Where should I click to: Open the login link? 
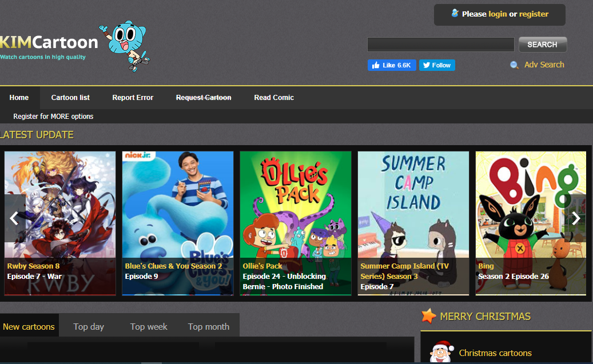click(498, 14)
